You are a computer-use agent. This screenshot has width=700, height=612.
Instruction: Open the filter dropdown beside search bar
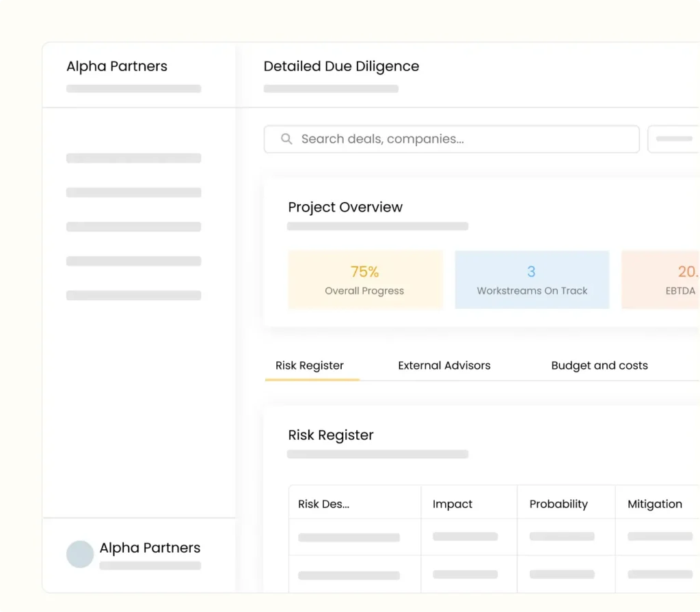674,139
